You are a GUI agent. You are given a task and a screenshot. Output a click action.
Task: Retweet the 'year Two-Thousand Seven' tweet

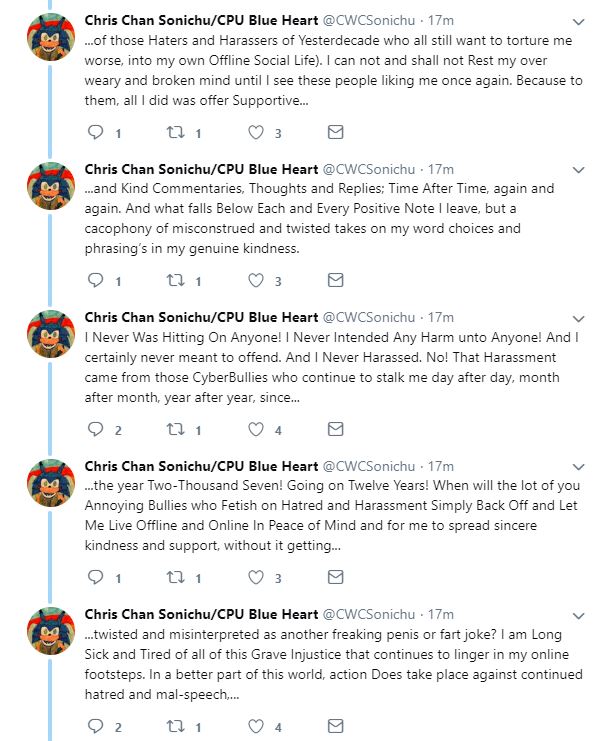175,577
